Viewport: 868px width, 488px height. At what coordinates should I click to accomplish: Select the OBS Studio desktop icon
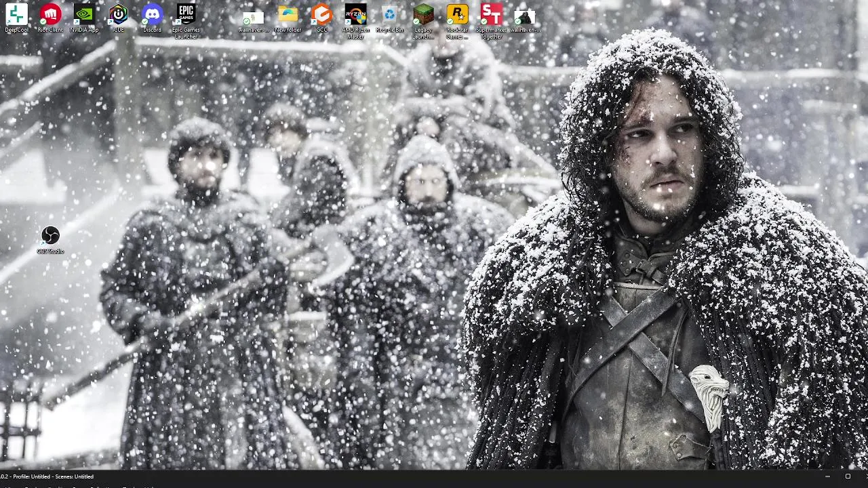(x=50, y=241)
